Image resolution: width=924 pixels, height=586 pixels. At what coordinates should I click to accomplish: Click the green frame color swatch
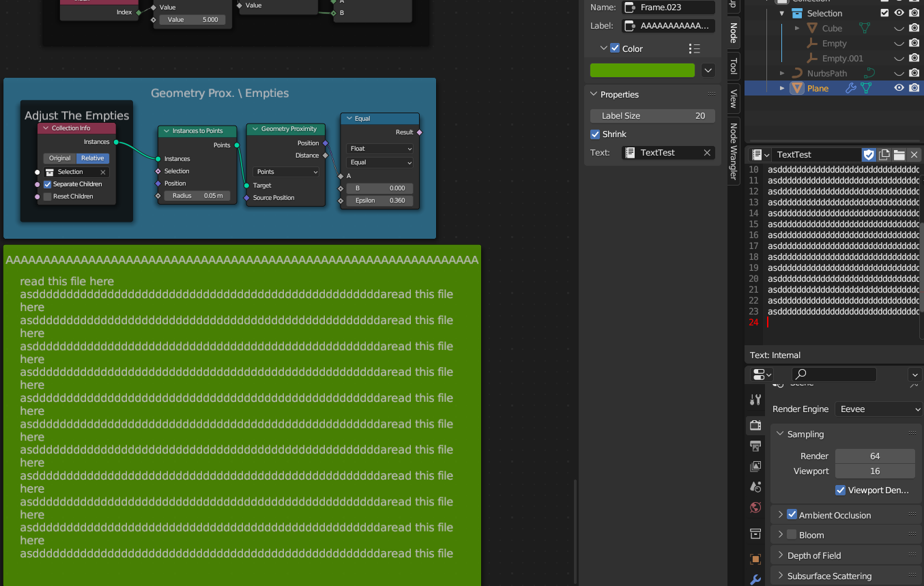click(642, 70)
